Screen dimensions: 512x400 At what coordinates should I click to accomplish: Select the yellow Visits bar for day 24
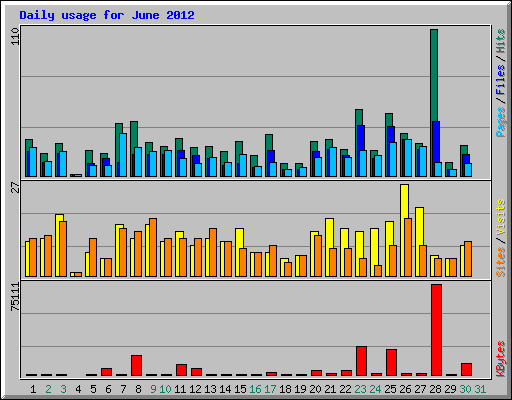click(374, 247)
